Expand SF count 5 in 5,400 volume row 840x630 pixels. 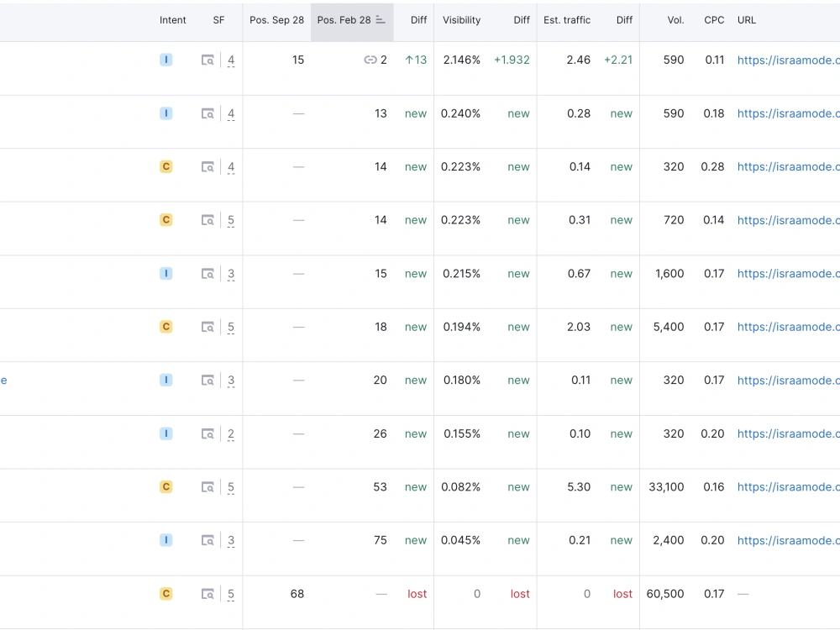[x=231, y=328]
